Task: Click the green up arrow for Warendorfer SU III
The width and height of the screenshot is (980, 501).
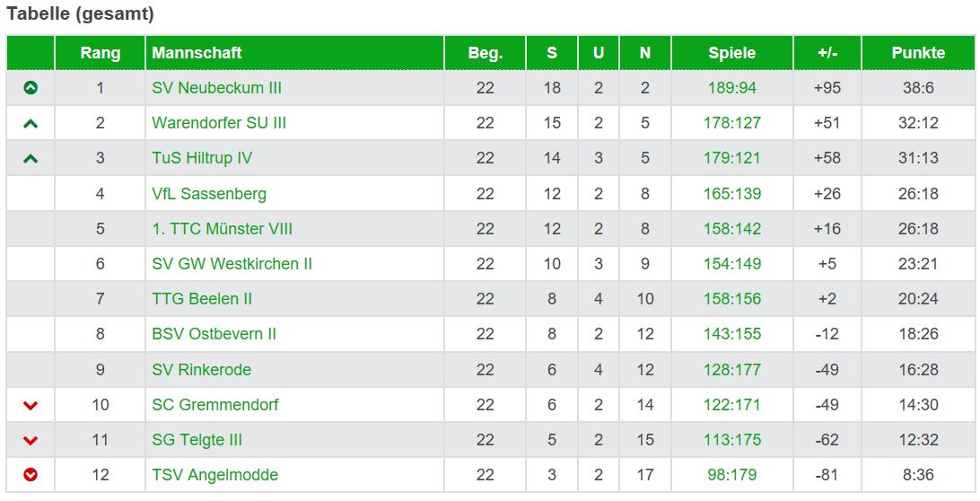Action: (31, 124)
